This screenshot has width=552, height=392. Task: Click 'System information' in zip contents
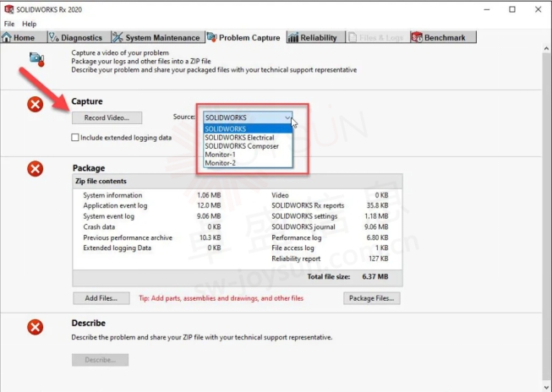[112, 195]
